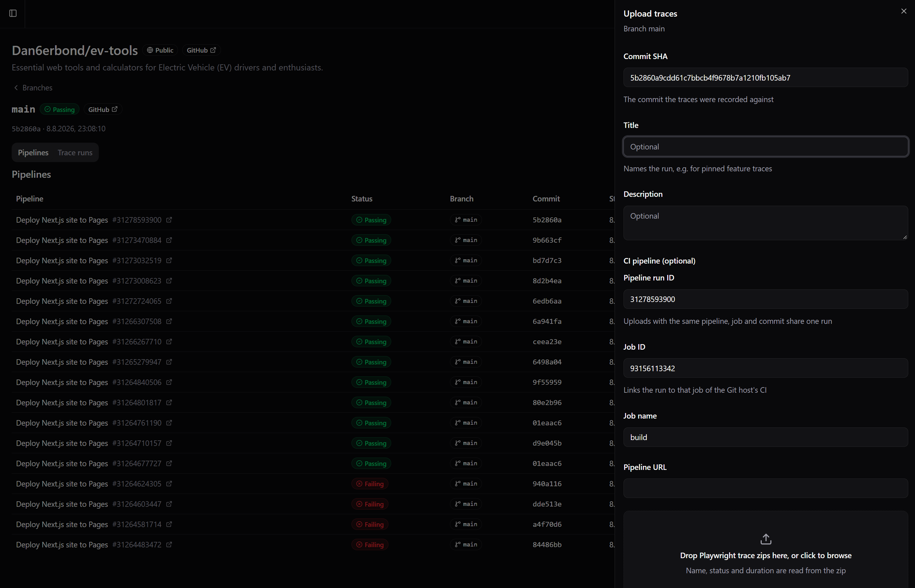Viewport: 915px width, 588px height.
Task: Focus the Pipeline run ID field
Action: pos(766,299)
